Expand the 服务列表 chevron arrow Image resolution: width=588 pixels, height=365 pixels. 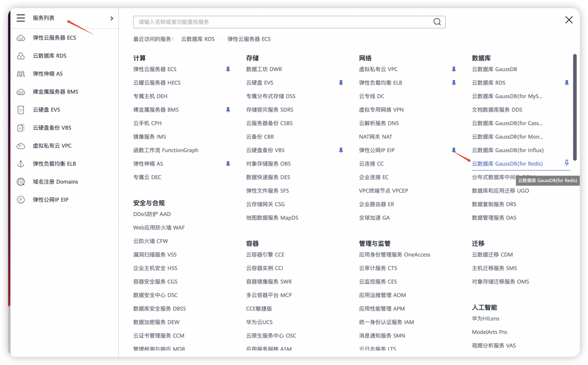point(112,19)
